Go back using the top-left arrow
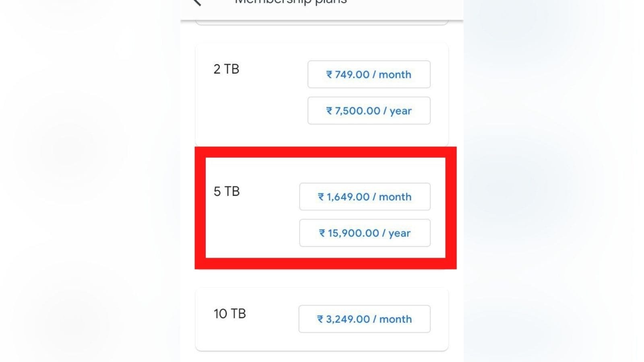 (x=197, y=2)
